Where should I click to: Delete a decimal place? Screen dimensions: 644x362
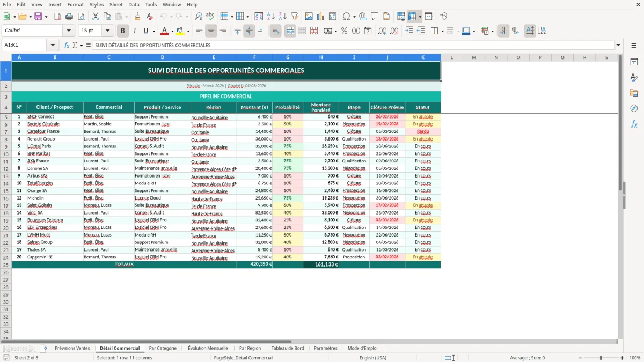click(x=394, y=31)
